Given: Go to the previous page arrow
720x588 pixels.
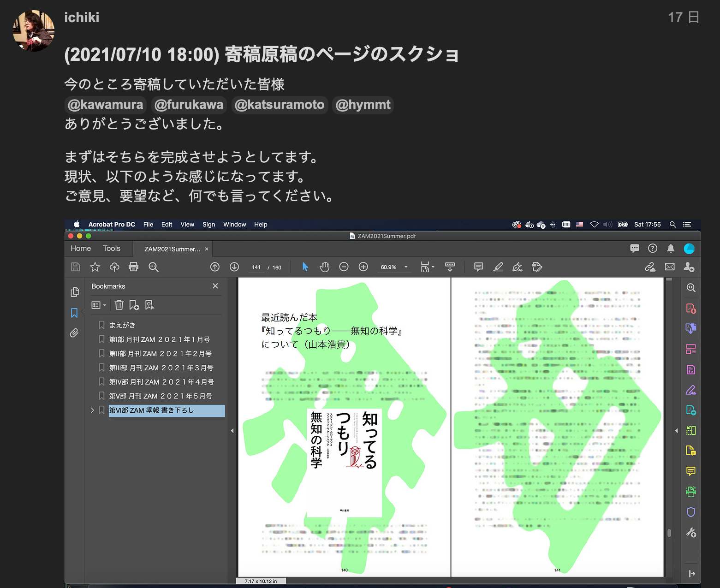Looking at the screenshot, I should 215,267.
